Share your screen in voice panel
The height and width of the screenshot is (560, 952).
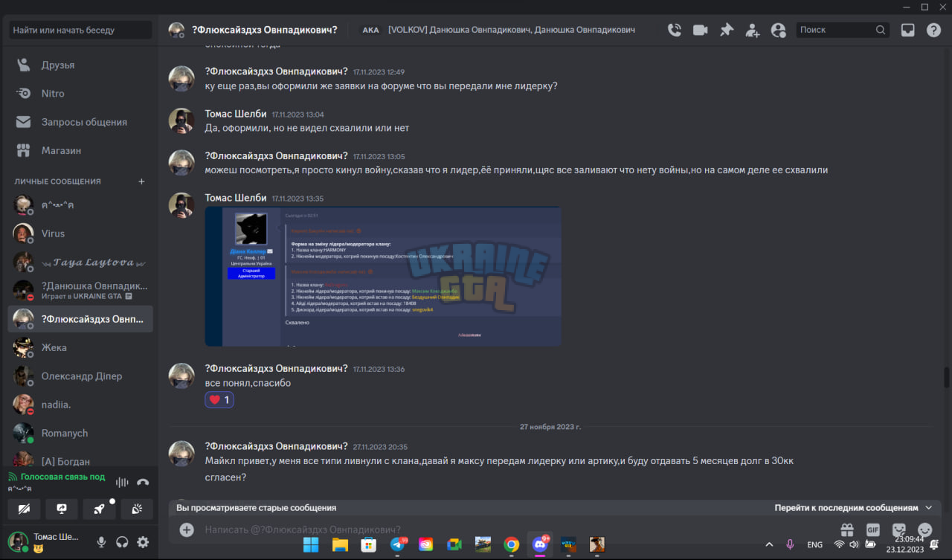[62, 509]
